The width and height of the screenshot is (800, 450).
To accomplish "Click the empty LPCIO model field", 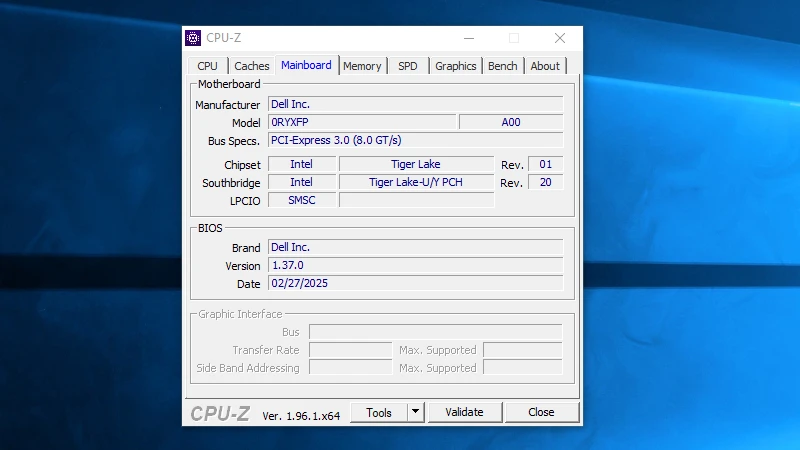I will 416,200.
